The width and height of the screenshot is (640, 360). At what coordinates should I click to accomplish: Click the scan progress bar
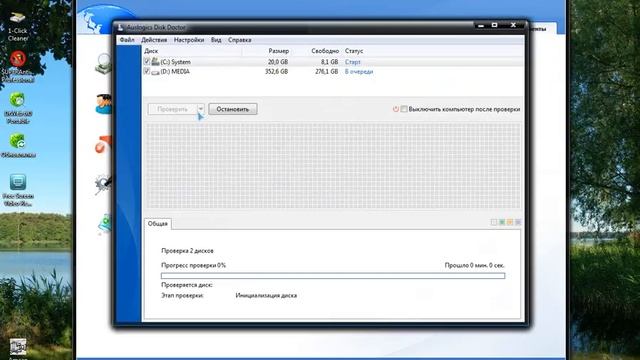point(333,276)
